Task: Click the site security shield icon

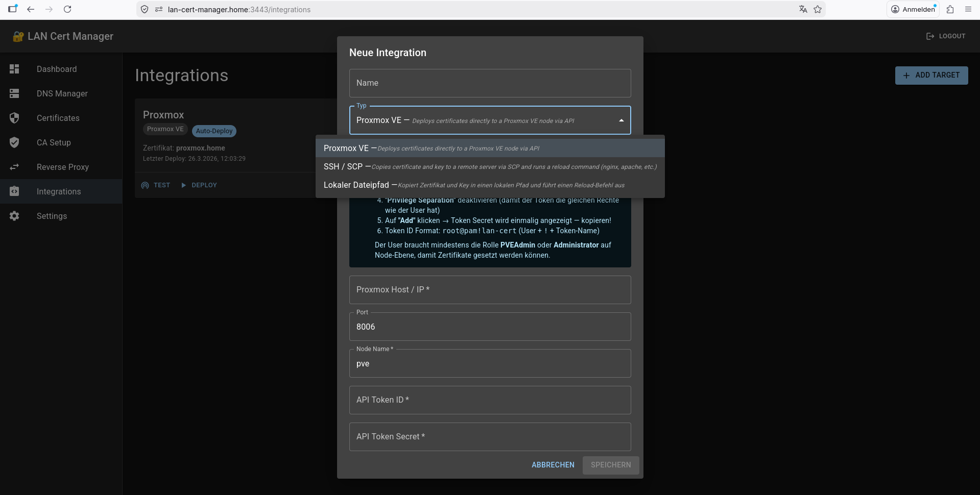Action: [x=145, y=9]
